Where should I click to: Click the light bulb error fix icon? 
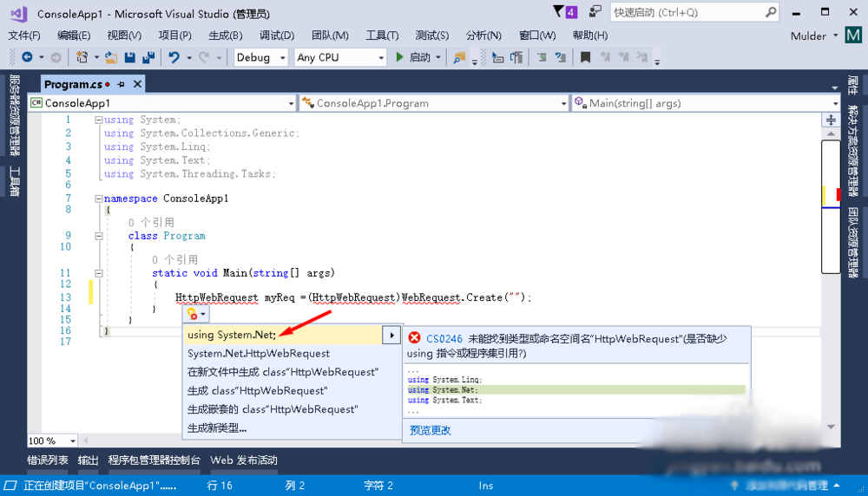click(x=192, y=314)
